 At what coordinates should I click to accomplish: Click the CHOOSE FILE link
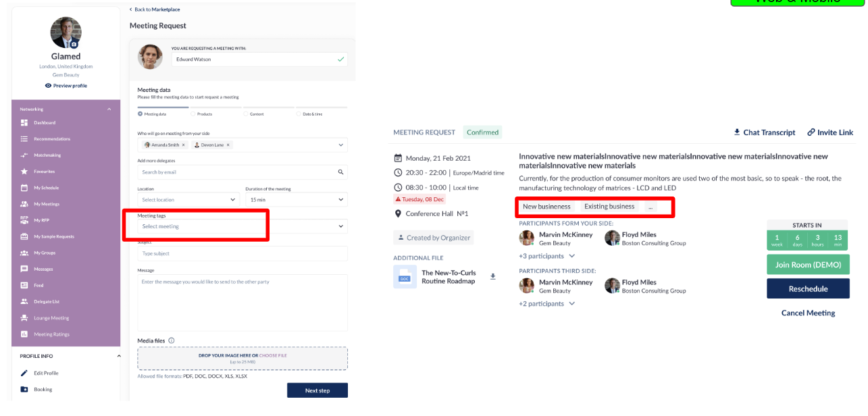pos(273,355)
